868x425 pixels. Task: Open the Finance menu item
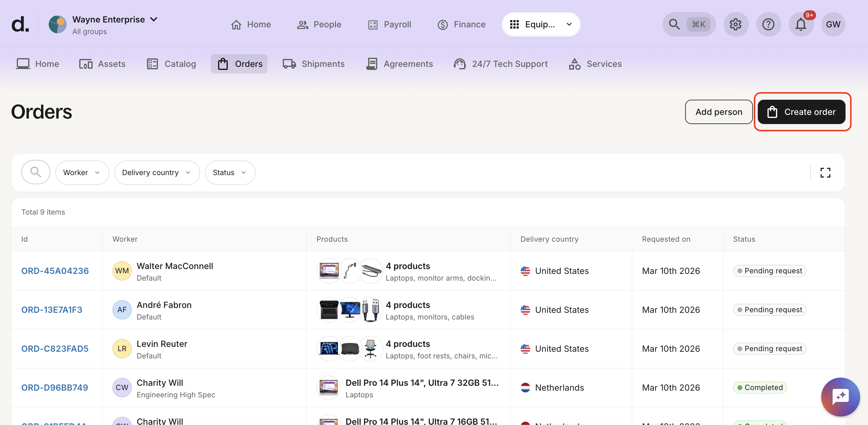point(461,24)
